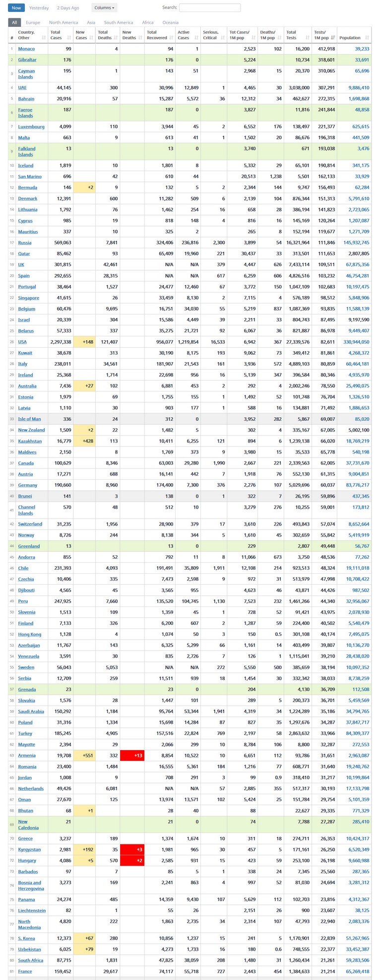Select the Now data button
The image size is (382, 980).
(x=16, y=8)
